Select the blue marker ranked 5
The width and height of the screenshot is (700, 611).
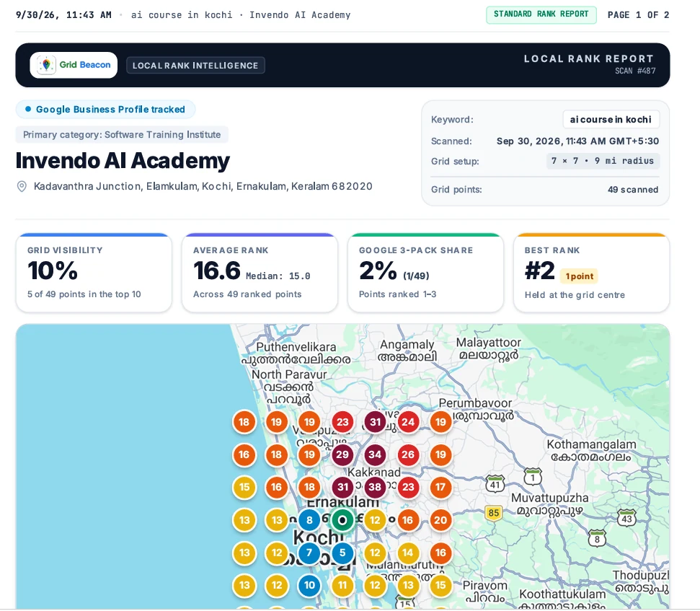[x=342, y=553]
